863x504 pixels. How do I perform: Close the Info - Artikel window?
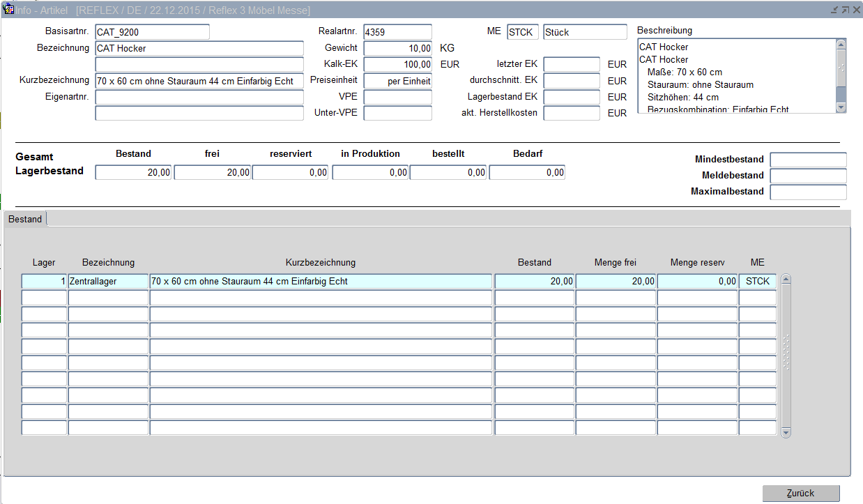point(856,10)
